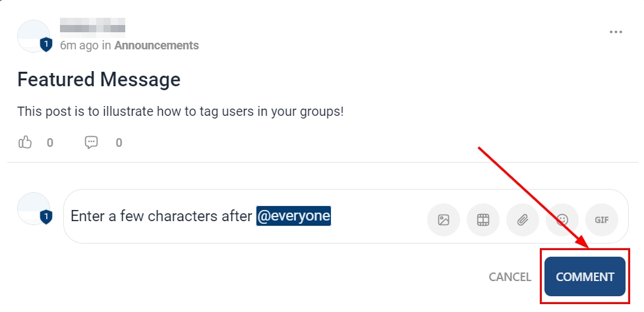Click the post author's avatar
The width and height of the screenshot is (644, 312).
33,36
